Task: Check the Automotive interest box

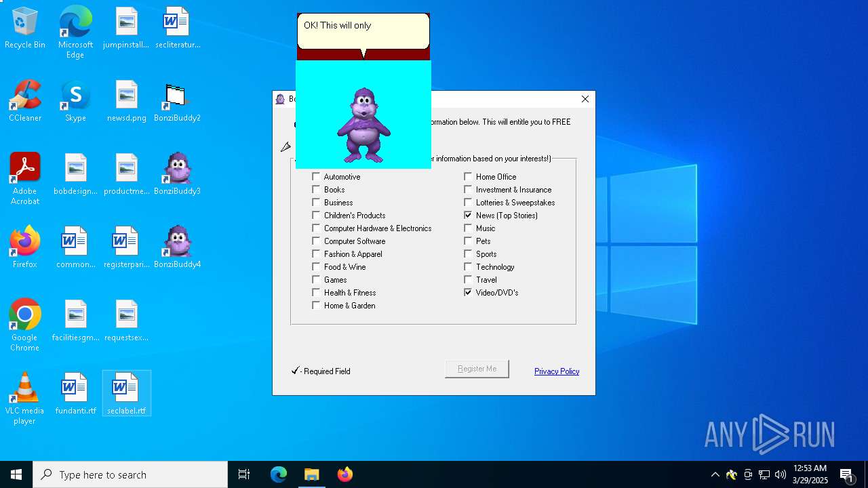Action: coord(316,177)
